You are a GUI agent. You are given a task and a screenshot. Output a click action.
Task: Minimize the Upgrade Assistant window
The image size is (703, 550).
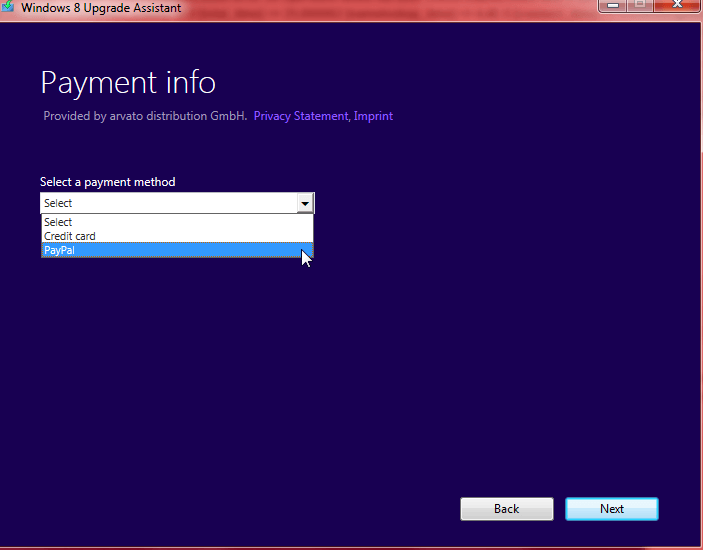[x=613, y=5]
